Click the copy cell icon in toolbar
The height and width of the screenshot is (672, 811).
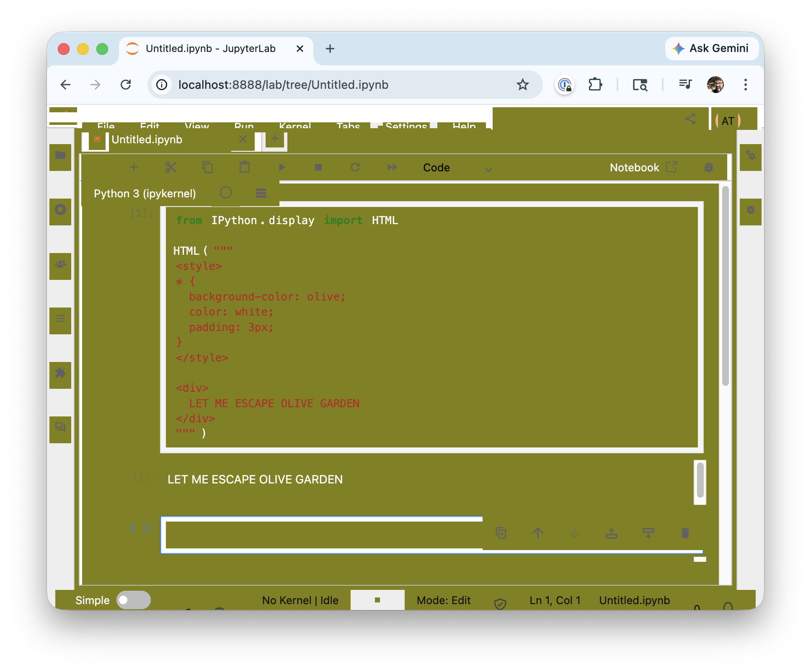[x=208, y=168]
